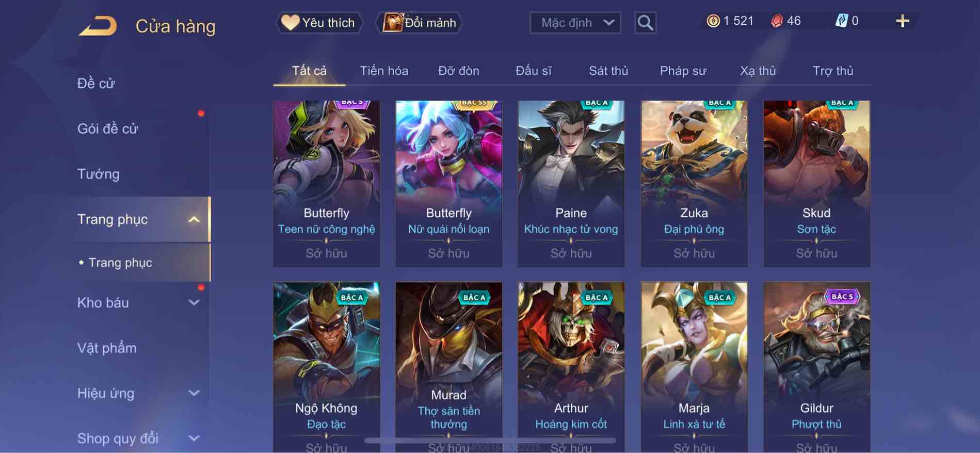Image resolution: width=980 pixels, height=453 pixels.
Task: Switch to the Tiến hóa tab
Action: pos(384,71)
